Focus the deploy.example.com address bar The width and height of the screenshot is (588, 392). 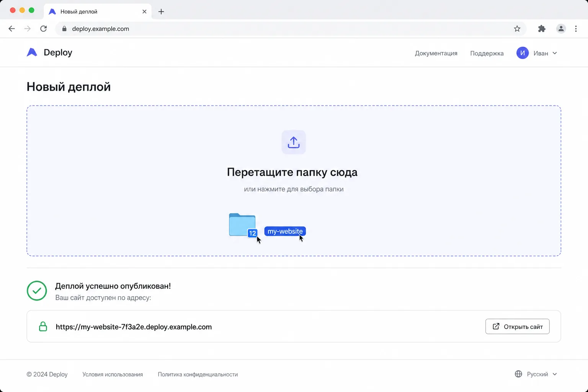291,29
